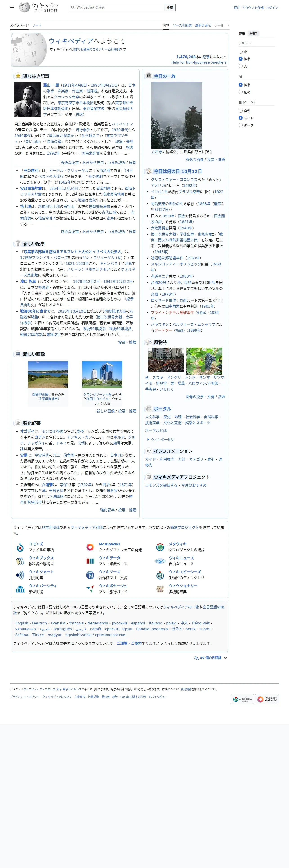The image size is (289, 868).
Task: Select the 標準 text size option
Action: (241, 59)
